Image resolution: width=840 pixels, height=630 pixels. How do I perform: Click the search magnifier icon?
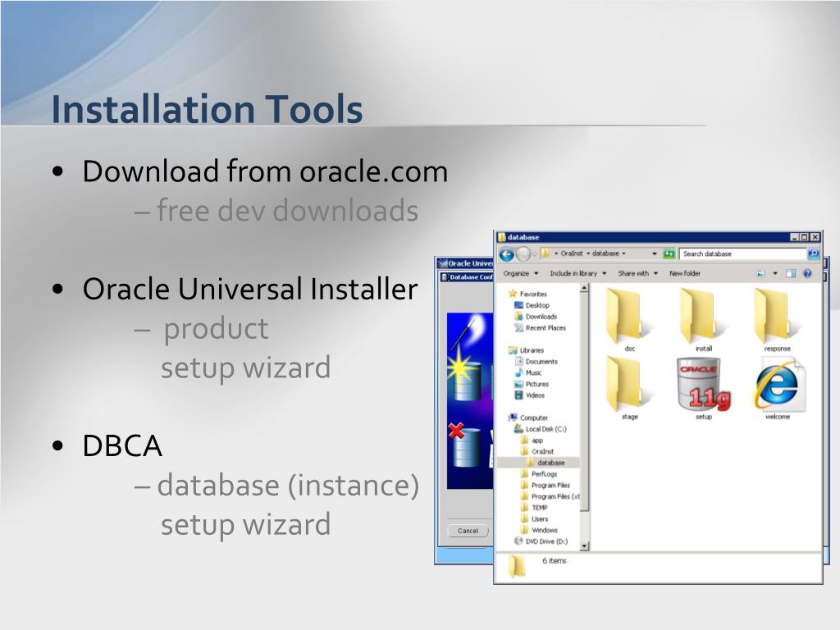pos(813,254)
